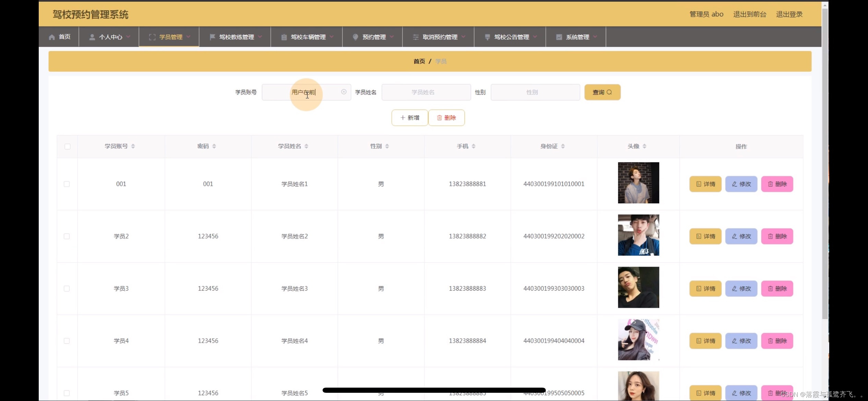Open avatar thumbnail of account 001
Image resolution: width=868 pixels, height=401 pixels.
point(638,183)
